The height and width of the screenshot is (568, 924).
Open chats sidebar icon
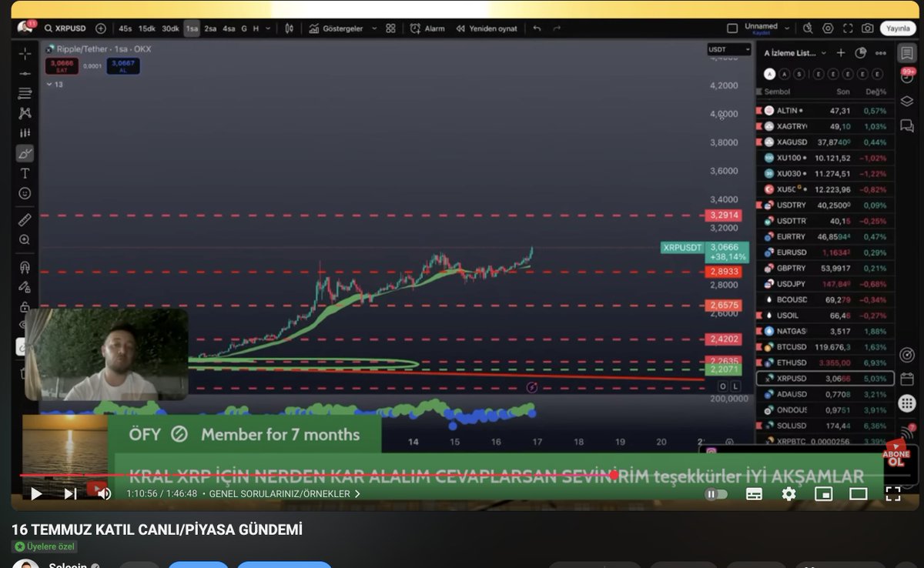click(x=906, y=125)
